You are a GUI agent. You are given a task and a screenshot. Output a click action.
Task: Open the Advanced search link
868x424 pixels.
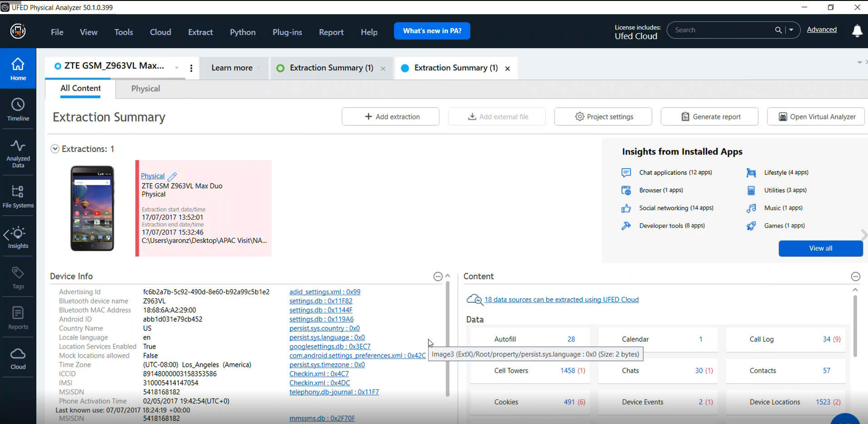822,30
